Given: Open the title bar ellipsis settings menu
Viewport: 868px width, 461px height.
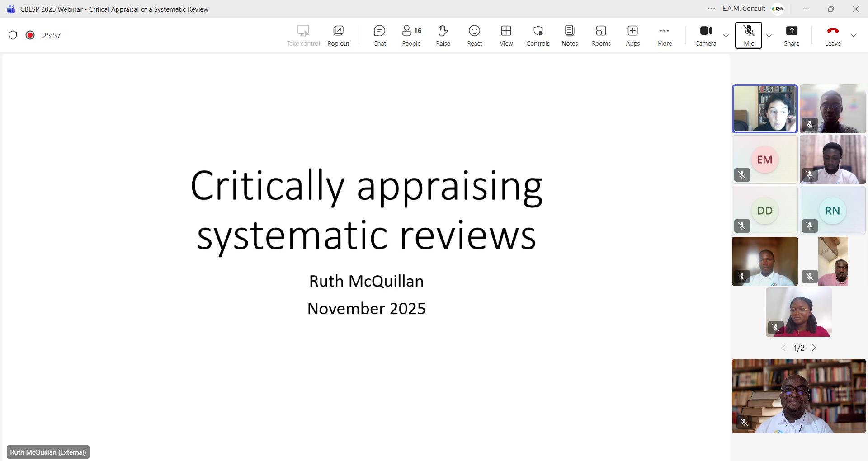Looking at the screenshot, I should click(711, 9).
